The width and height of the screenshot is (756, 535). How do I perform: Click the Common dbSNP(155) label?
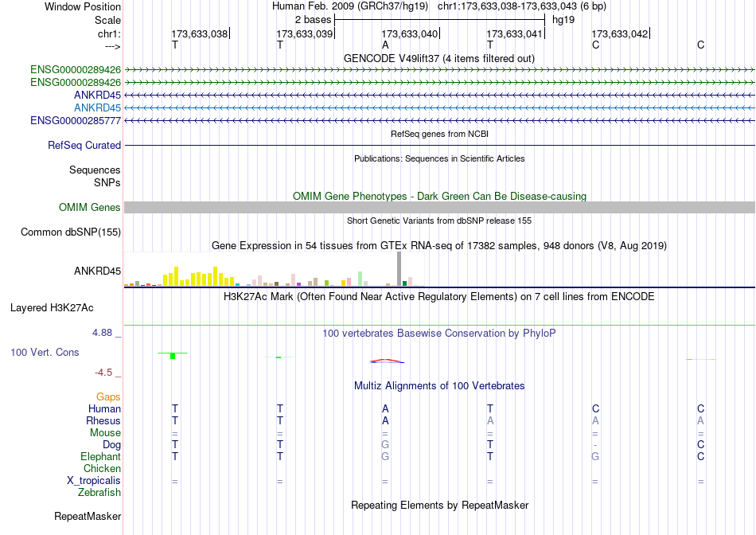71,232
